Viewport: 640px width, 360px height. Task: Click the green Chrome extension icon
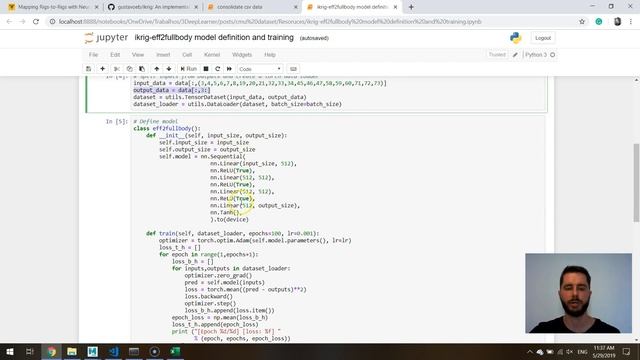pos(599,22)
